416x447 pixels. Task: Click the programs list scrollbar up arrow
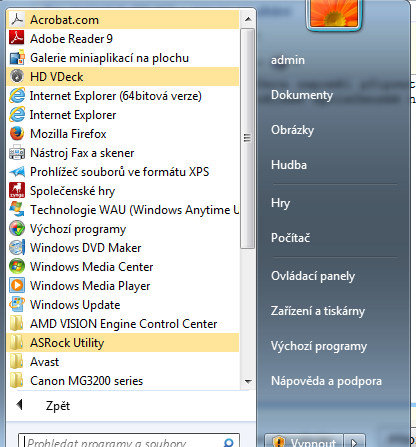pos(248,19)
